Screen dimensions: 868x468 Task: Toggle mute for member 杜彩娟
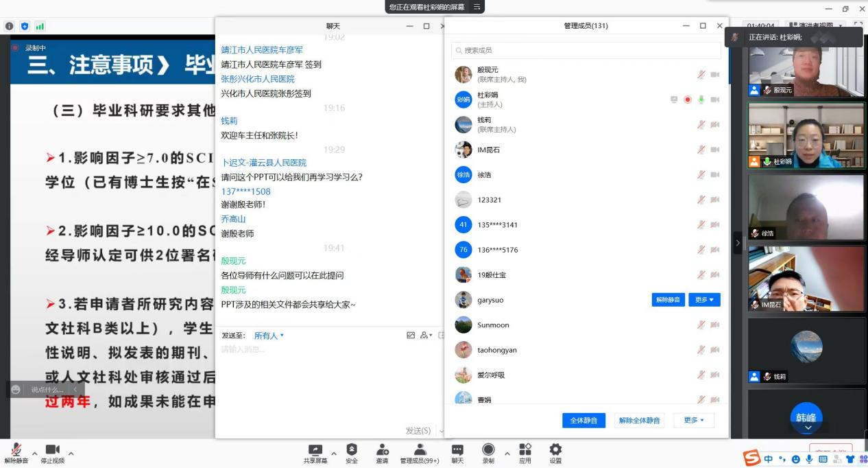coord(701,100)
